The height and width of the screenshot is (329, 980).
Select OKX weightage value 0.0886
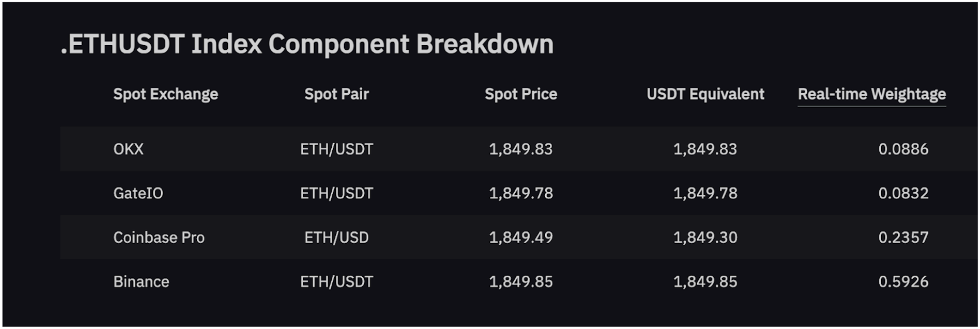tap(903, 149)
